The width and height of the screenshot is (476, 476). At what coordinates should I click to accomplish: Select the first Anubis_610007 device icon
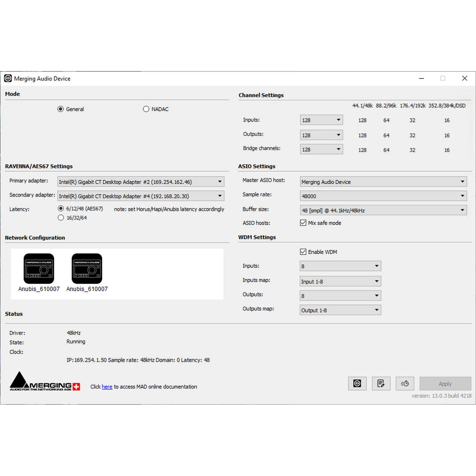[x=39, y=269]
